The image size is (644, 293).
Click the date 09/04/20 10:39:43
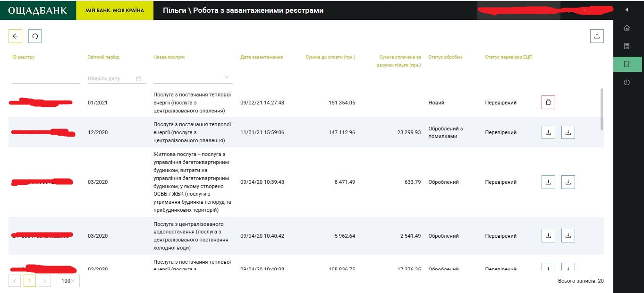pos(262,182)
